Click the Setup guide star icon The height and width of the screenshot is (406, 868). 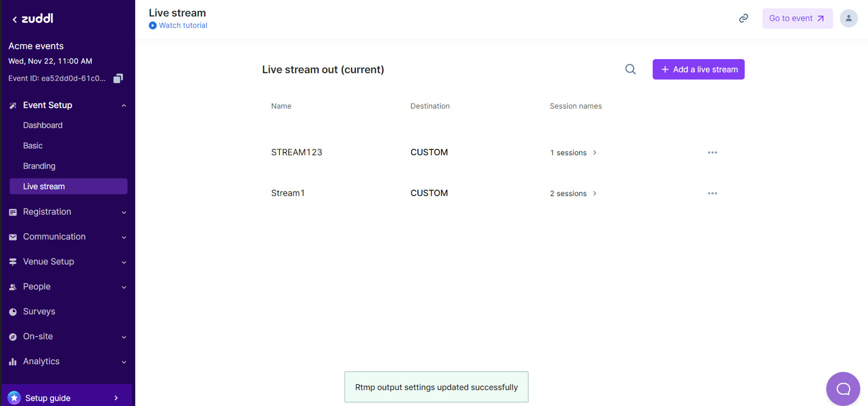pyautogui.click(x=14, y=398)
